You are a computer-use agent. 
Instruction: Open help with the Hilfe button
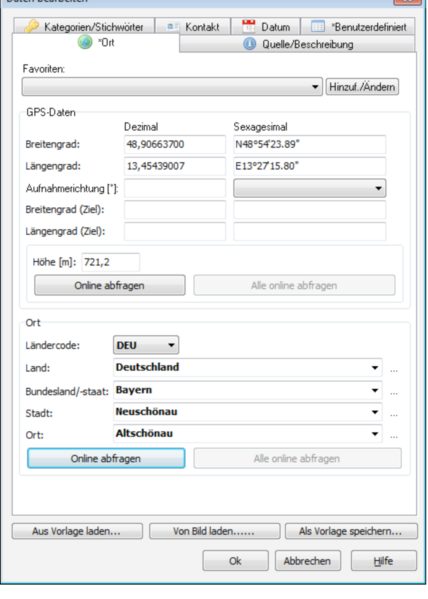pyautogui.click(x=384, y=561)
